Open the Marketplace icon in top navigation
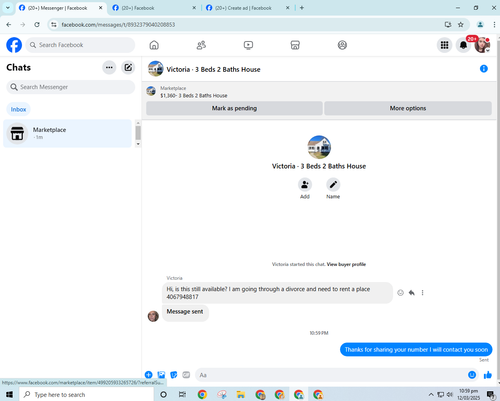The height and width of the screenshot is (401, 500). point(295,45)
